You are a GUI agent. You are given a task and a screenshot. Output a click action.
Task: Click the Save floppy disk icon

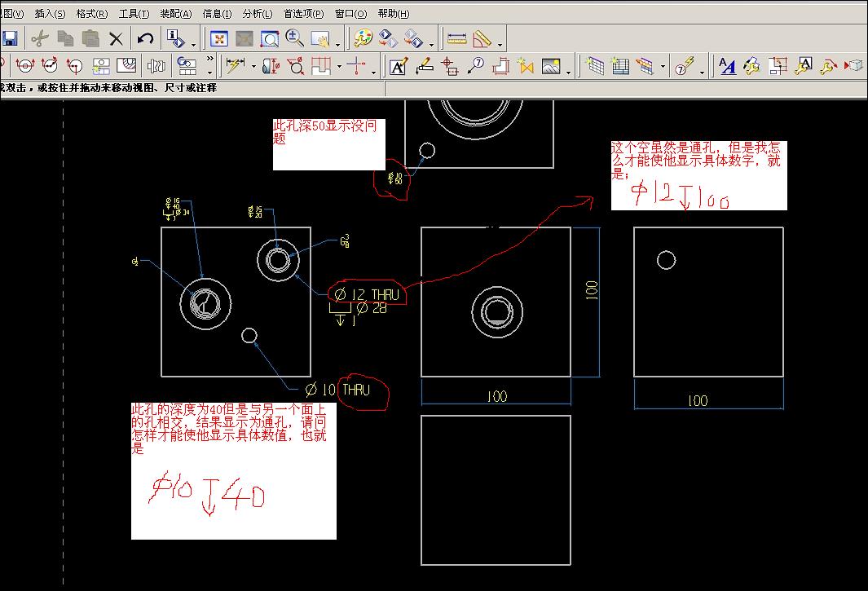pos(10,39)
